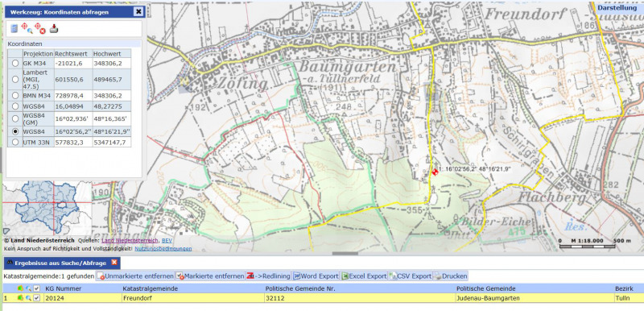Expand the Darstellung panel at top right
Viewport: 644px width, 311px height.
click(619, 8)
